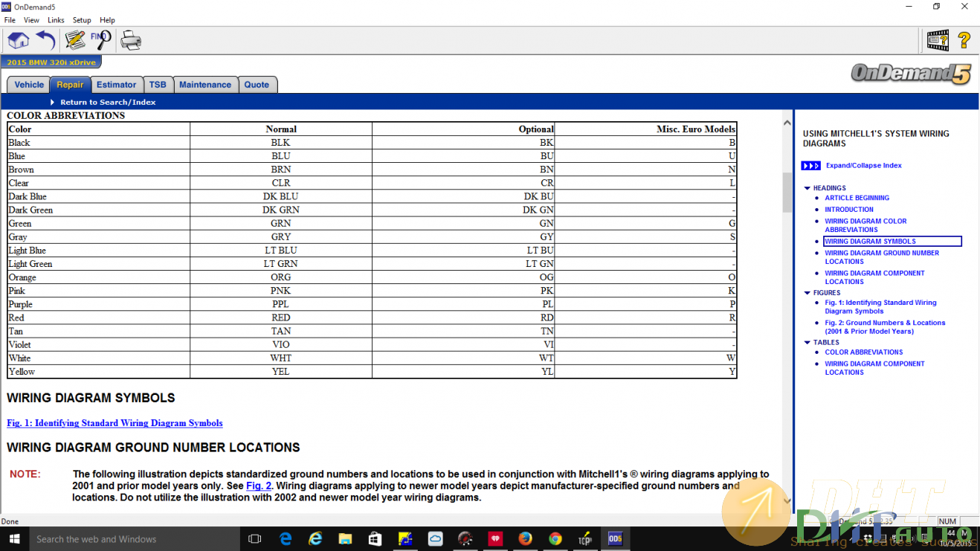
Task: Open Fig. 1 Identifying Standard Wiring Diagram Symbols link
Action: pyautogui.click(x=115, y=423)
